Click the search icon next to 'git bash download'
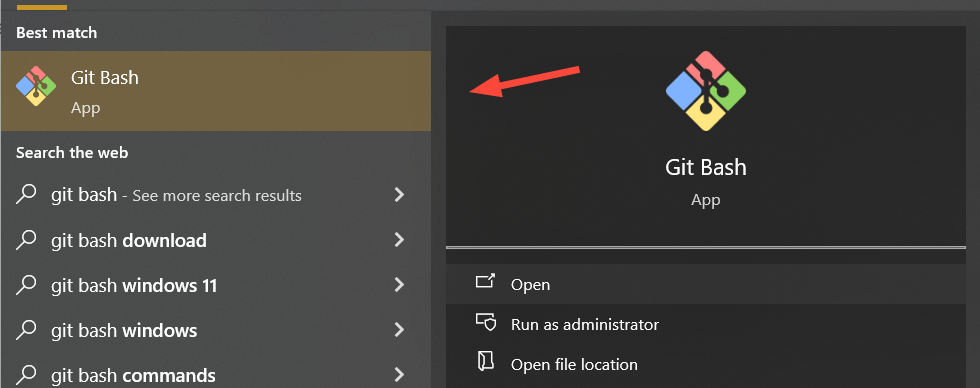Screen dimensions: 980x388 coord(26,240)
